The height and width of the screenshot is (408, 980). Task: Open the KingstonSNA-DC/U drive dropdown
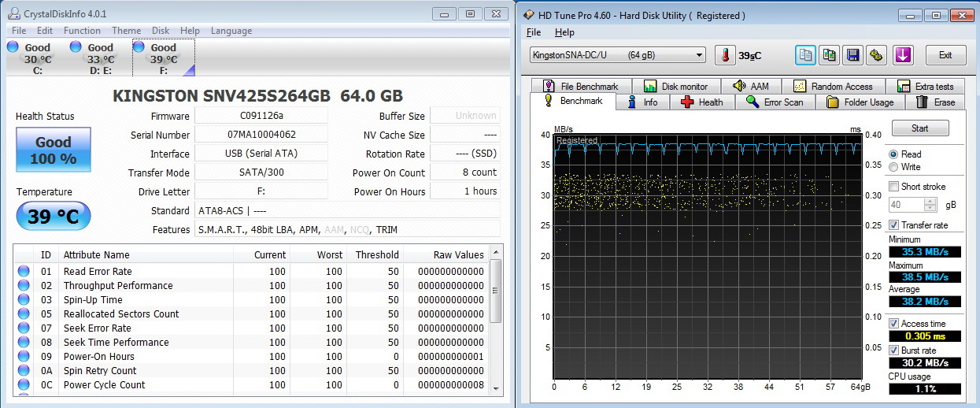point(618,55)
